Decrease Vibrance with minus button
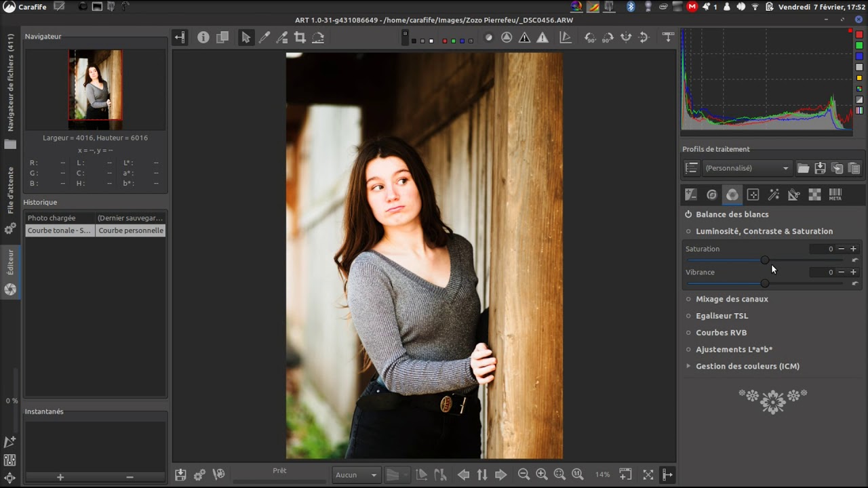 pos(842,272)
